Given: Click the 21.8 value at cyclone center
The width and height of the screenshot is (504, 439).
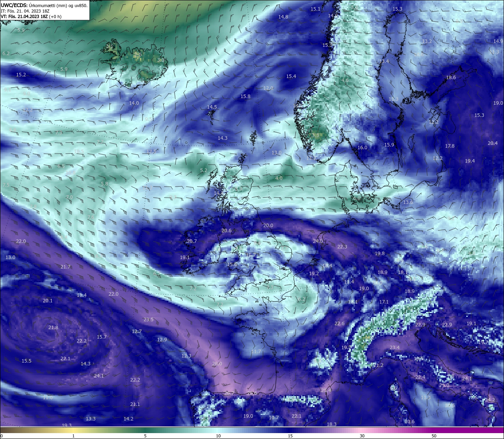Looking at the screenshot, I should tap(53, 328).
